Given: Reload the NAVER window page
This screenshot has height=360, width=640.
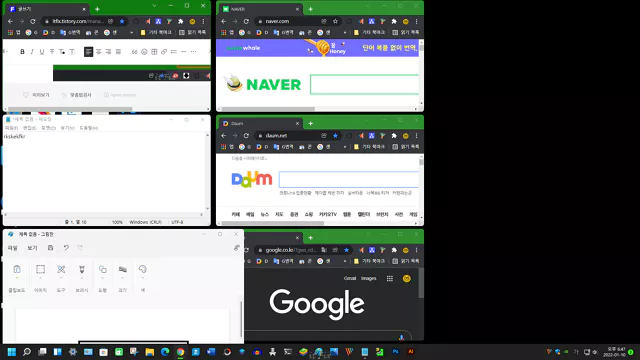Looking at the screenshot, I should (x=246, y=21).
